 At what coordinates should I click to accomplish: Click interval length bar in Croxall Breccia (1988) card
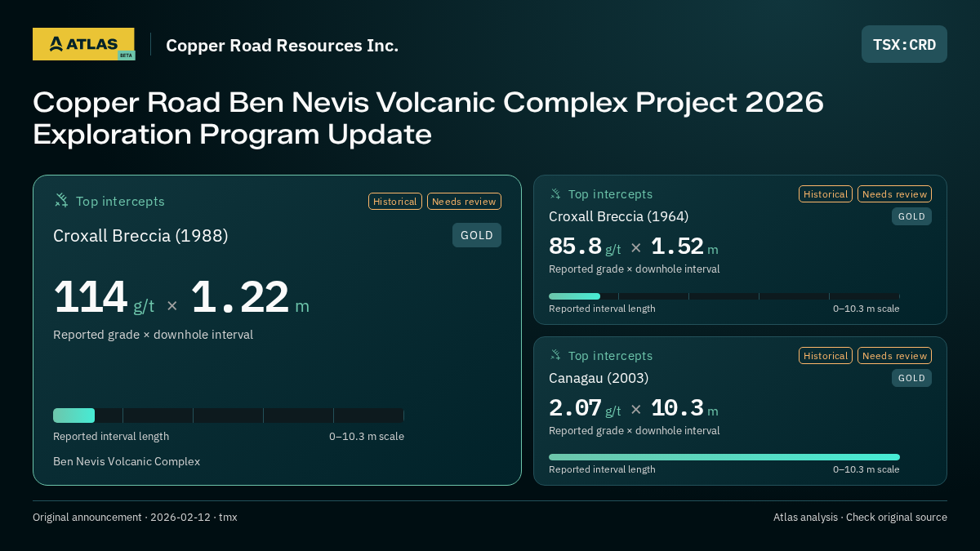tap(229, 415)
